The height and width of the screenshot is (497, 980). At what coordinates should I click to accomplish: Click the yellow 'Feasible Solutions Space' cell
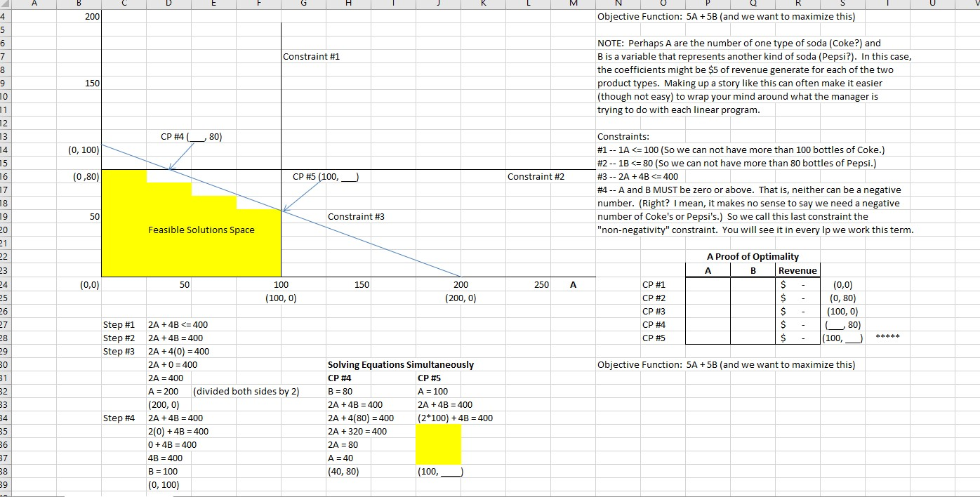(x=201, y=230)
